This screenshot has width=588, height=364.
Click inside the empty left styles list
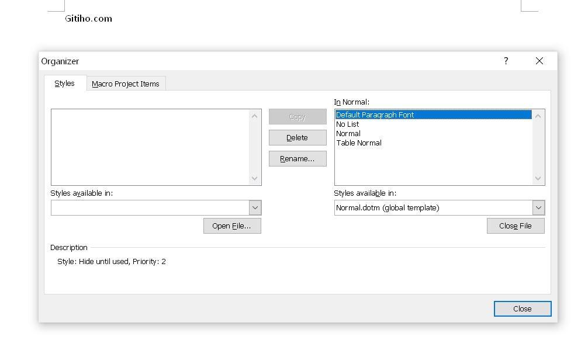(x=150, y=147)
